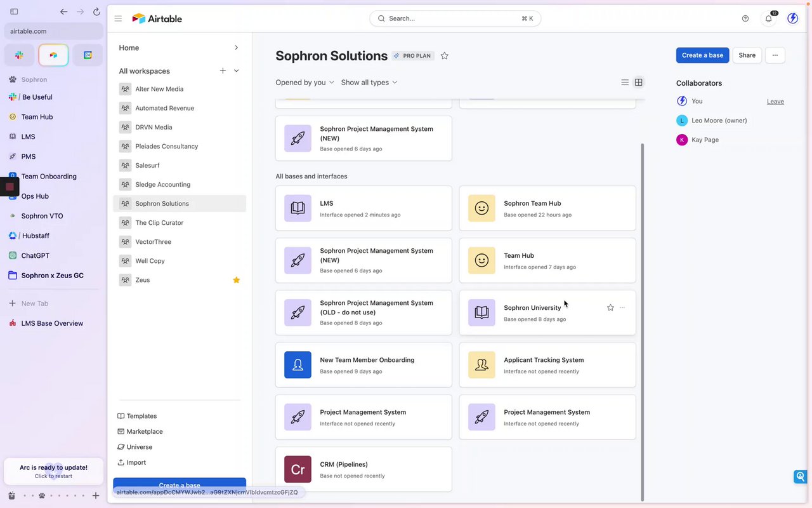812x508 pixels.
Task: Select the Pleiades Consultancy workspace
Action: coord(166,146)
